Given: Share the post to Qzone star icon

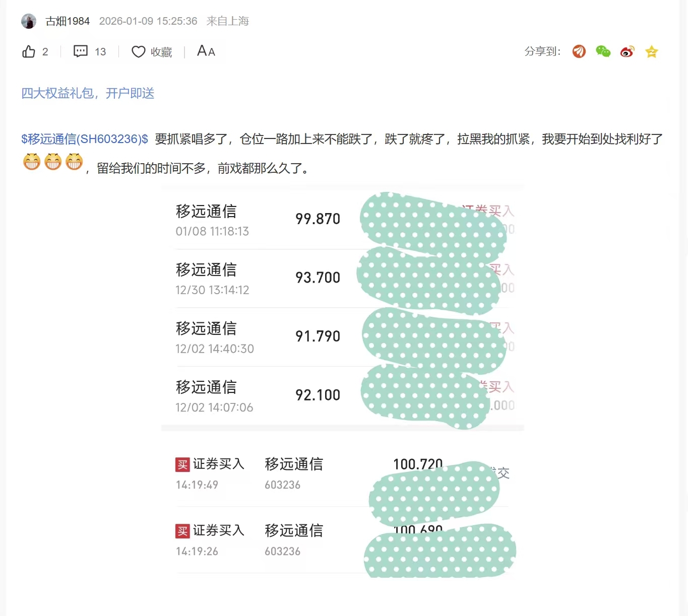Looking at the screenshot, I should [652, 51].
